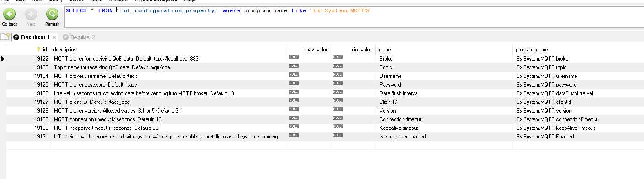Close the Resultset 1 tab

[x=54, y=37]
